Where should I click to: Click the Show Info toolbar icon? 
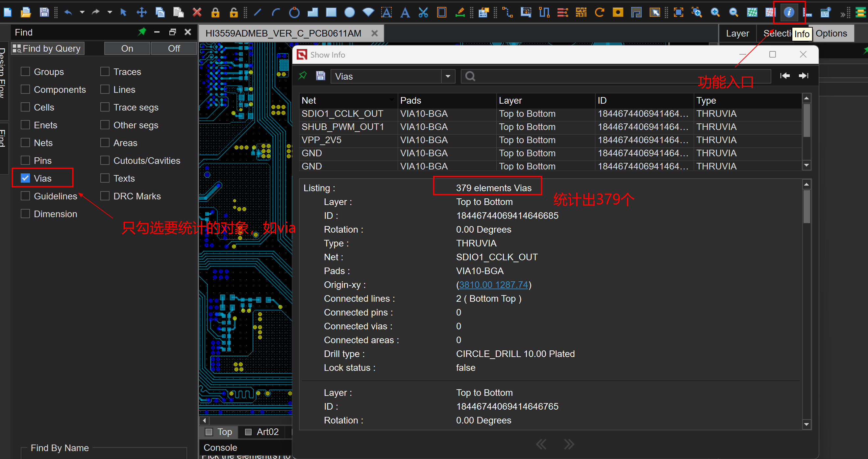click(788, 13)
